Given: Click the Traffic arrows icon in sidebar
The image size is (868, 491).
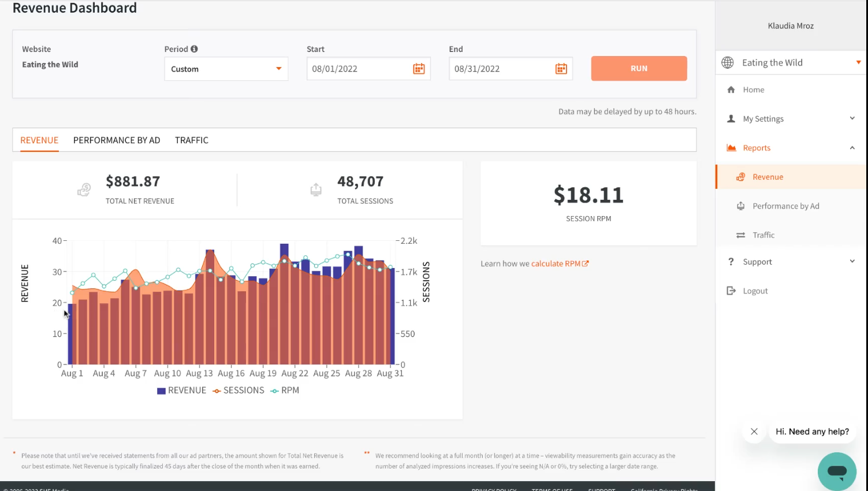Looking at the screenshot, I should 740,235.
